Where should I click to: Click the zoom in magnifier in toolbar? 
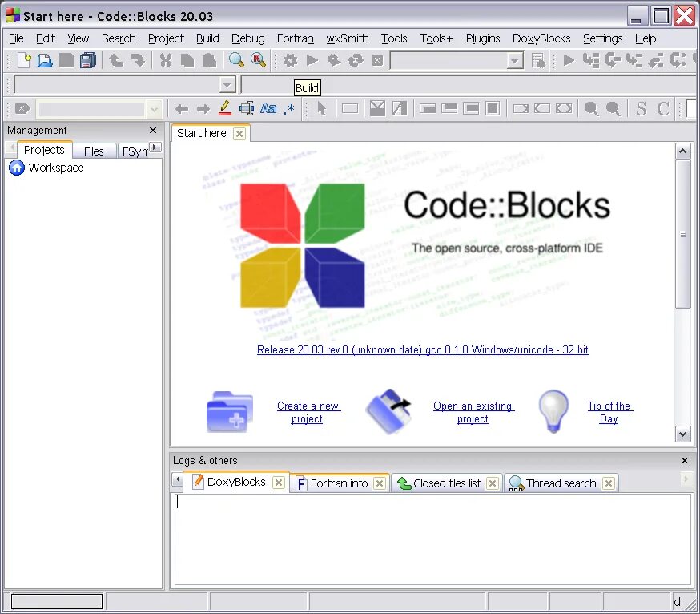pos(592,108)
